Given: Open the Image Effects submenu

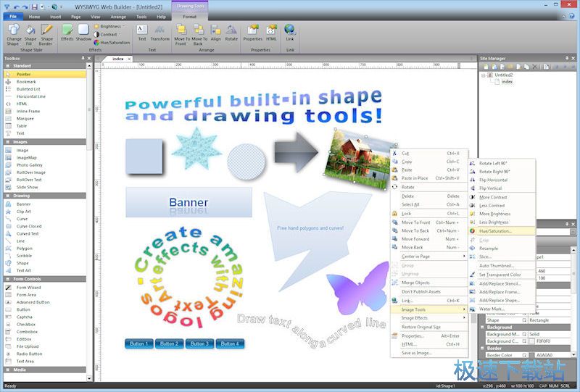Looking at the screenshot, I should pos(429,318).
